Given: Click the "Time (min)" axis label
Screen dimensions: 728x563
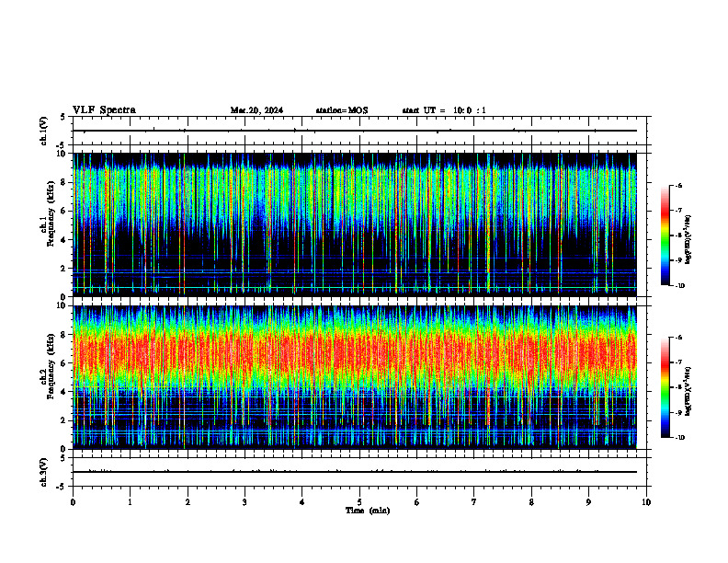Looking at the screenshot, I should click(368, 511).
